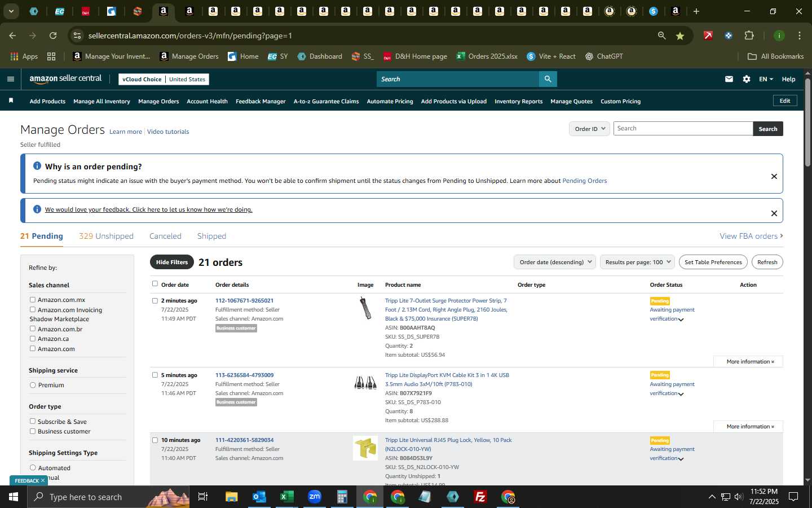
Task: Open vCloud Choice United States account switcher
Action: (164, 79)
